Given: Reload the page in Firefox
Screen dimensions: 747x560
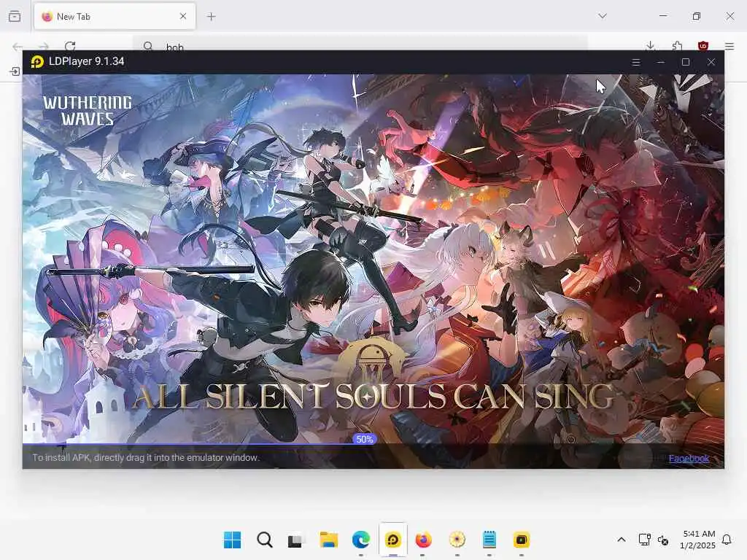Looking at the screenshot, I should tap(70, 46).
